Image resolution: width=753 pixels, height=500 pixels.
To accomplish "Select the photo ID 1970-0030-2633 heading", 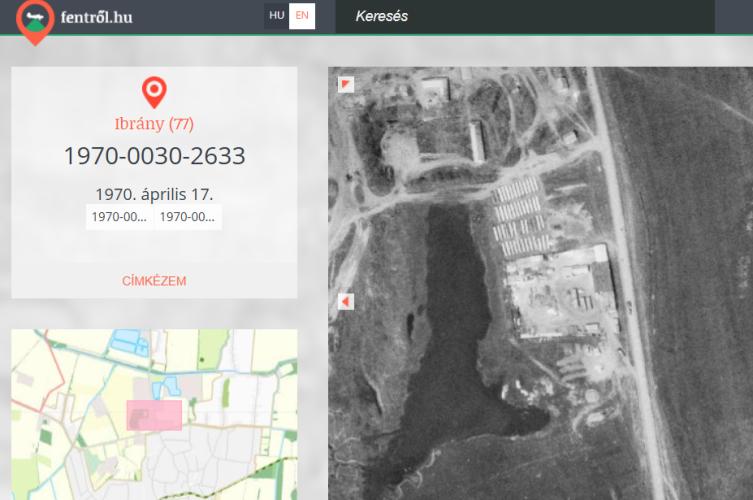I will point(154,156).
